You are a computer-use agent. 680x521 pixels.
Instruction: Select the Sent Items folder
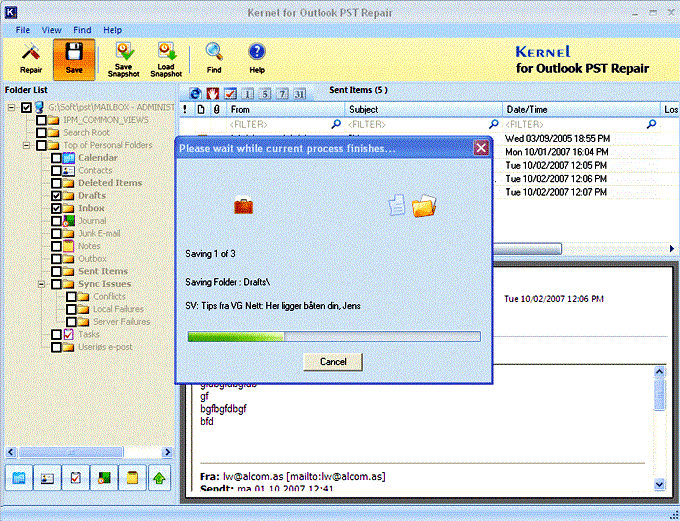(x=103, y=271)
